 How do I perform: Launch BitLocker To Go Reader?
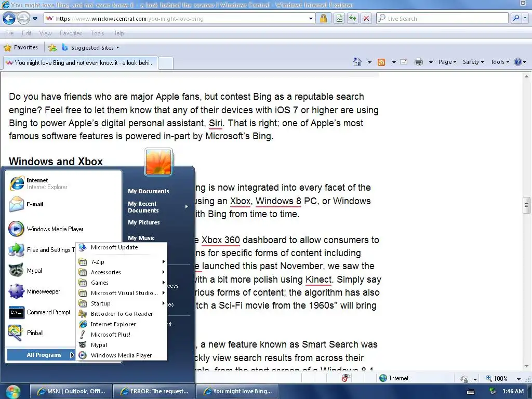(x=122, y=314)
